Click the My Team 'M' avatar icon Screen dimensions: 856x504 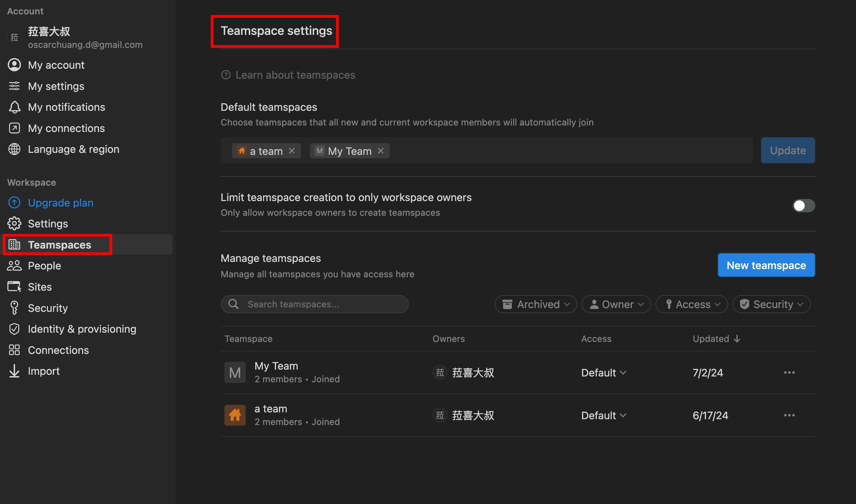coord(235,372)
